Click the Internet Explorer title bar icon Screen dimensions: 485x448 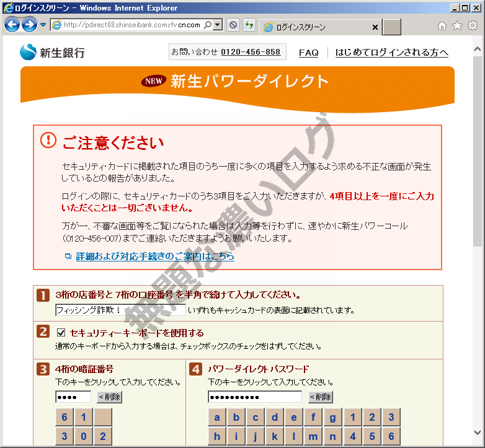[8, 7]
